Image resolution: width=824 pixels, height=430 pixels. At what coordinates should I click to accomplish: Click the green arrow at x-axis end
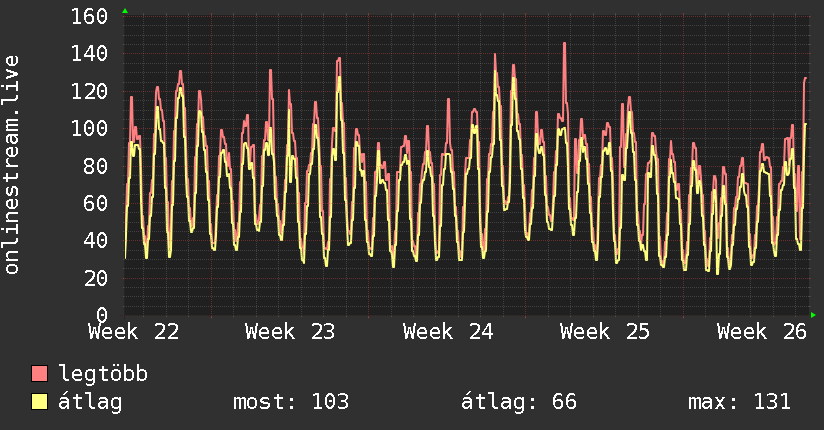point(813,315)
